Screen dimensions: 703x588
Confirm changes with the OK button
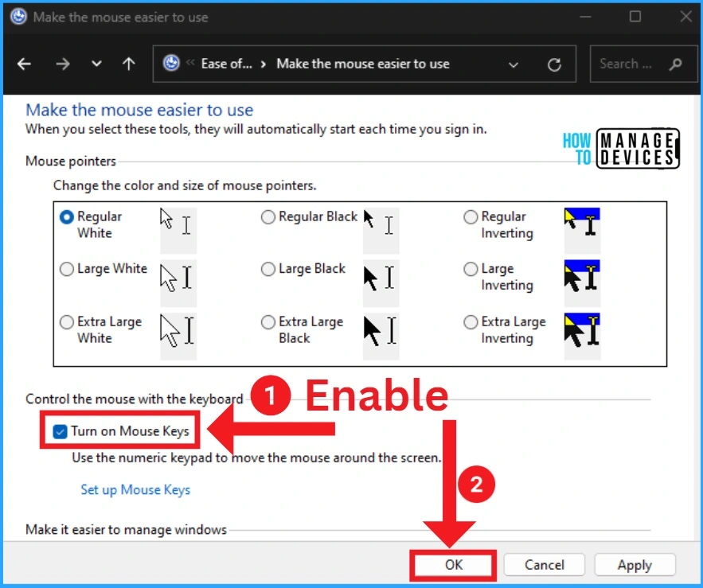[x=454, y=565]
